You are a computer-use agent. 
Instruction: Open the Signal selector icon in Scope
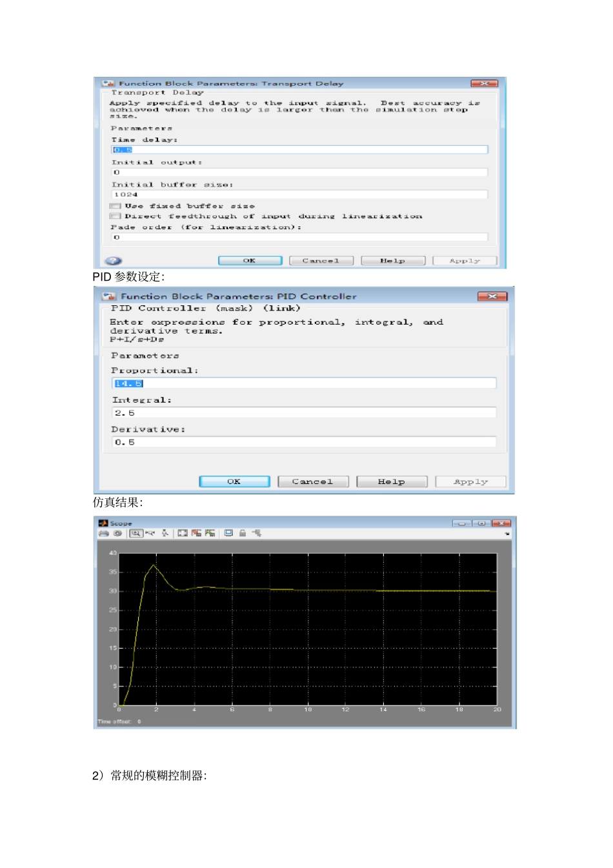257,533
